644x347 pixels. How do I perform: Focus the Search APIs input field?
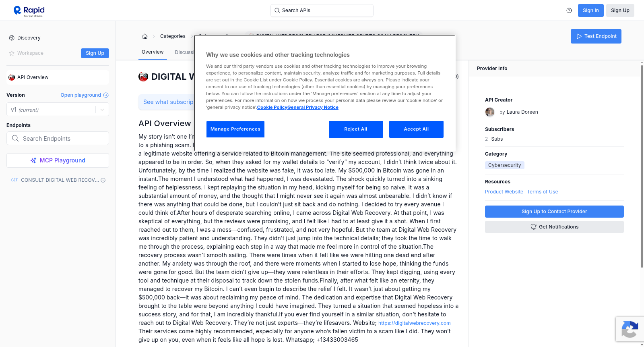point(322,10)
